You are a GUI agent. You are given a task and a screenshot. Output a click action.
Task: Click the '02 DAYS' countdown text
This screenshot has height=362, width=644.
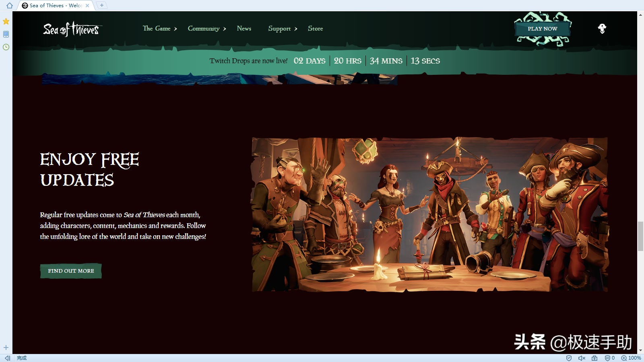(x=310, y=61)
